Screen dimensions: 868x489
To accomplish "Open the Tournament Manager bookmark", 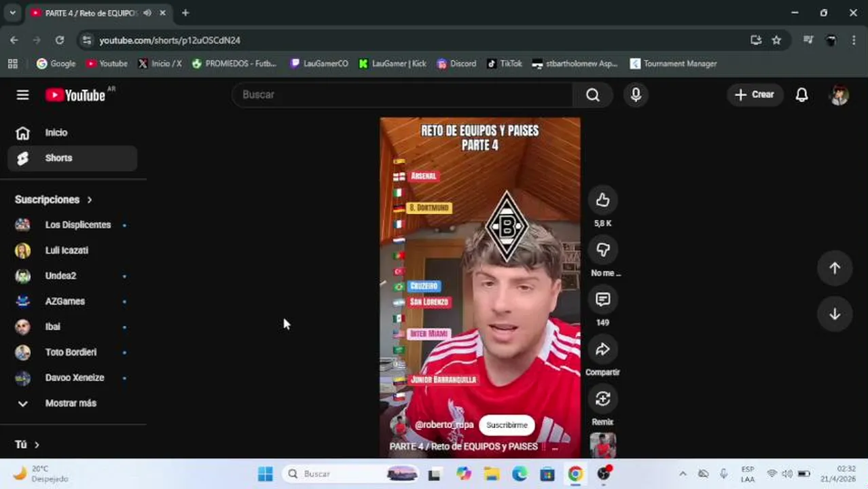I will tap(673, 63).
